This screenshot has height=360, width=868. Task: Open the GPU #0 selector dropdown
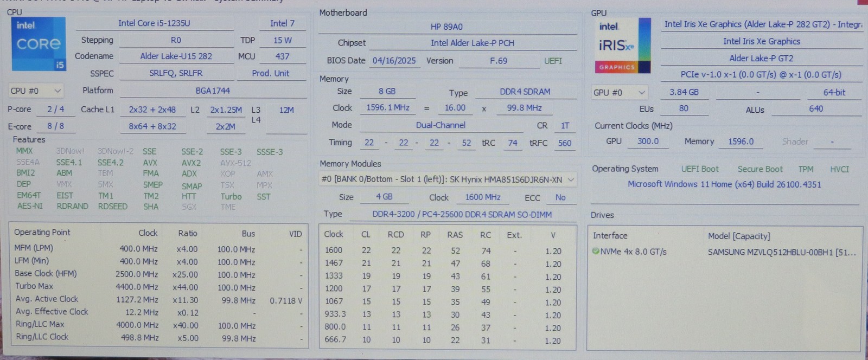[620, 93]
